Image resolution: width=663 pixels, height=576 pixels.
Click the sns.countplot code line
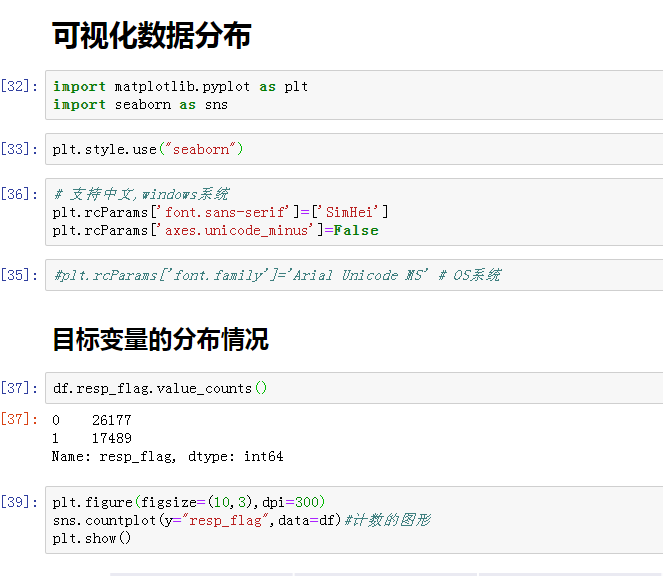(240, 521)
